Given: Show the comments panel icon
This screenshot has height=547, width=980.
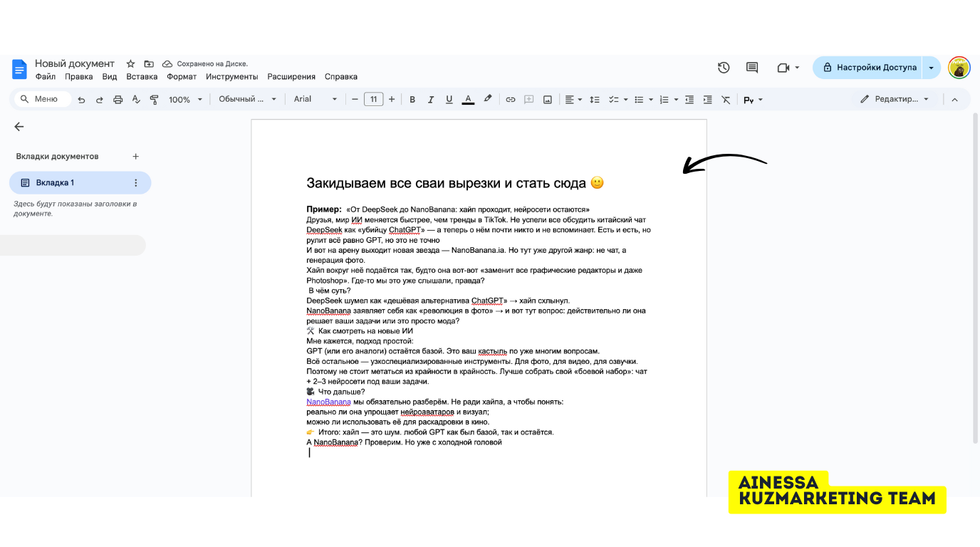Looking at the screenshot, I should click(752, 68).
